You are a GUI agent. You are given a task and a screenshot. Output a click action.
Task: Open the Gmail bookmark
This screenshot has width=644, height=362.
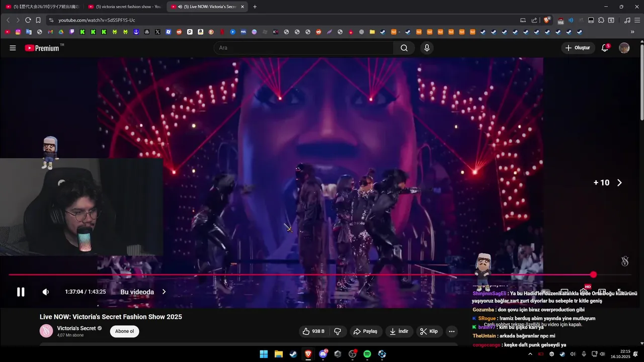pos(50,32)
